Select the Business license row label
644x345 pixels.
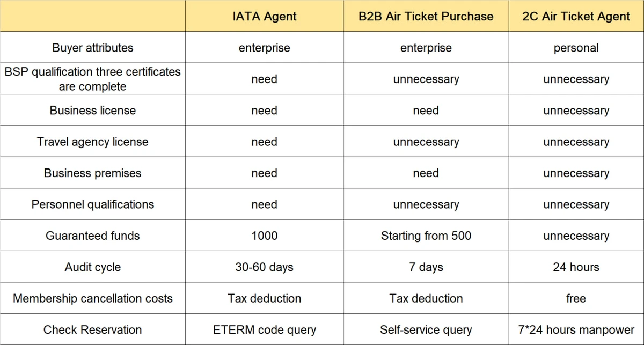[x=92, y=111]
